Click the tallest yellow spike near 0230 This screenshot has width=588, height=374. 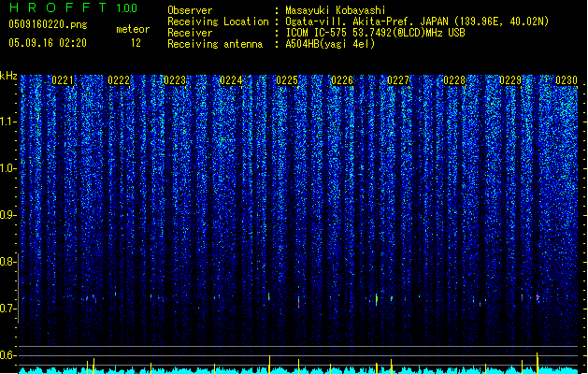(537, 363)
